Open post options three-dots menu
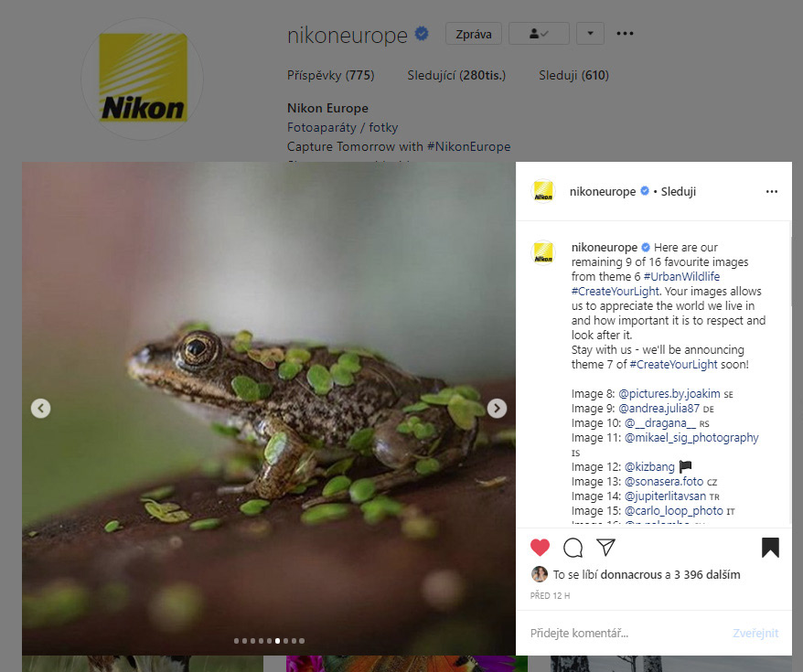The height and width of the screenshot is (672, 803). (772, 191)
